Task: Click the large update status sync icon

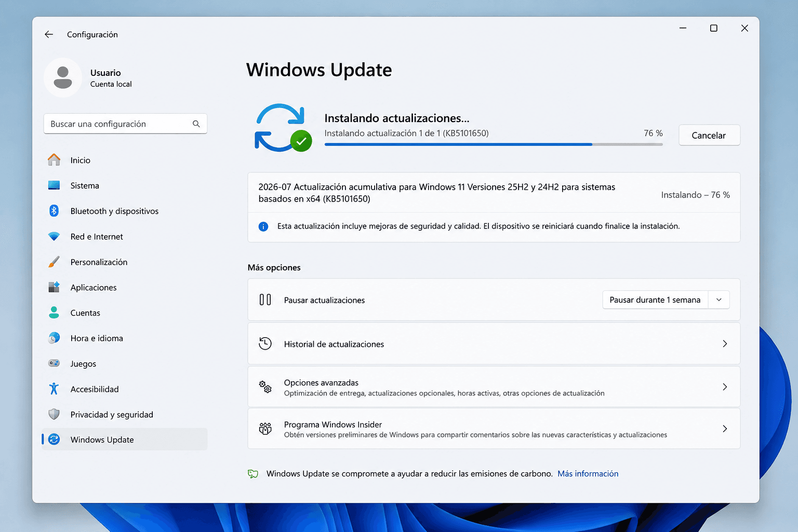Action: point(283,128)
